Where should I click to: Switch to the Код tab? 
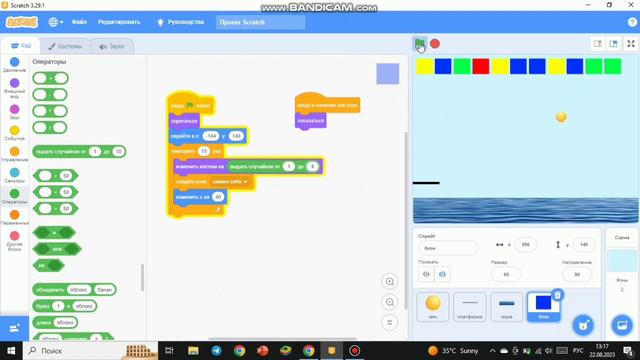[x=21, y=46]
